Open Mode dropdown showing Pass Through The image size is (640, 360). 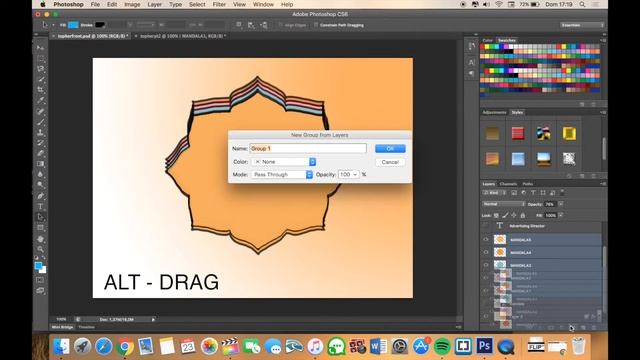tap(282, 175)
